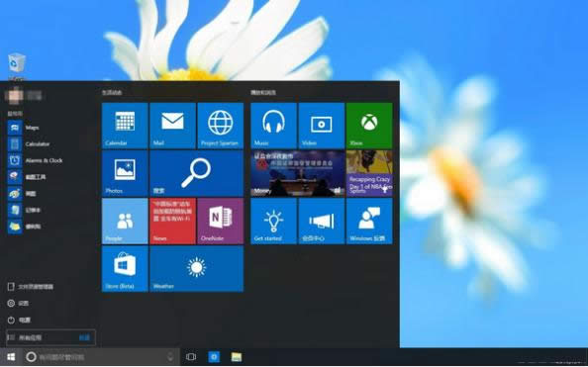588x367 pixels.
Task: Open the megaphone Insider Hub tile
Action: (x=322, y=222)
